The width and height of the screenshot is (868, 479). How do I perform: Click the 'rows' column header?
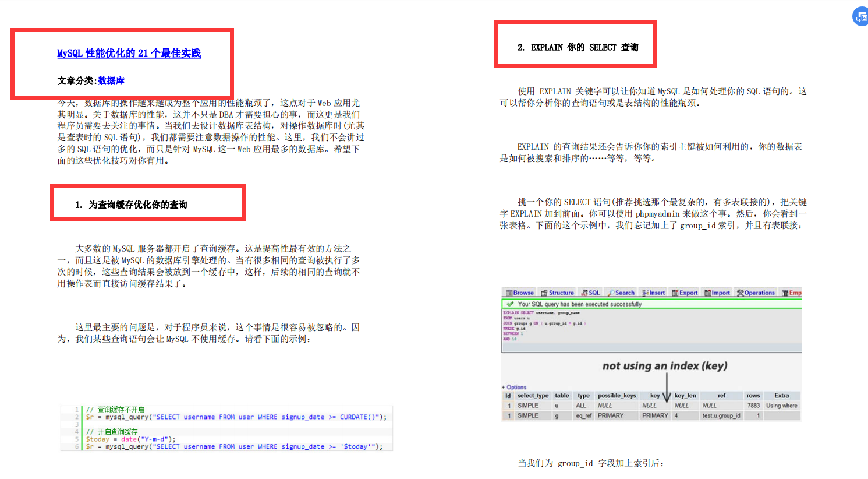pyautogui.click(x=753, y=396)
